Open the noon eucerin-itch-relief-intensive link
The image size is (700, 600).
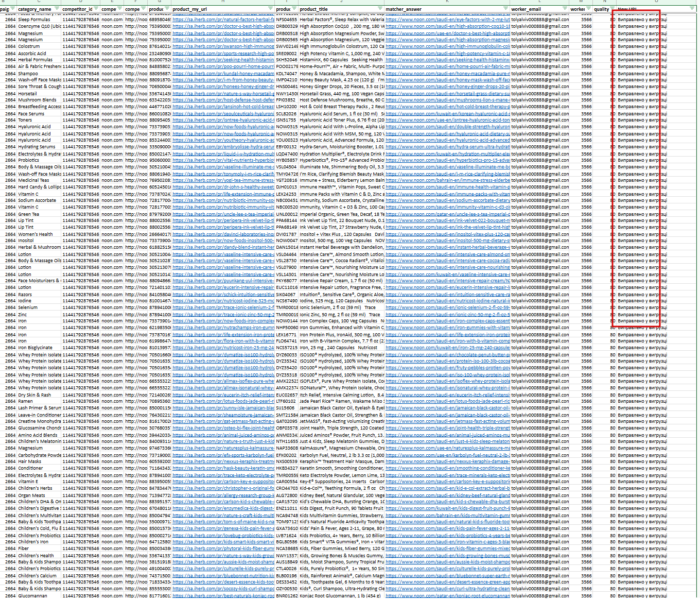448,395
